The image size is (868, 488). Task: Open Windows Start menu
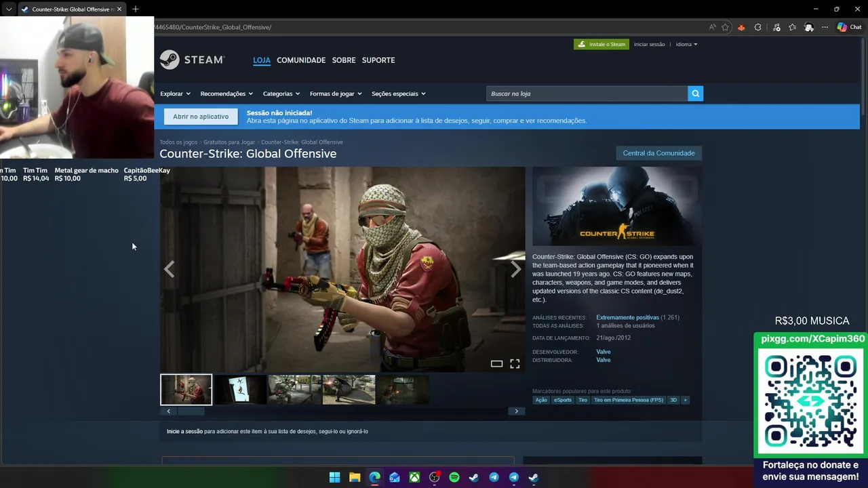(x=334, y=477)
